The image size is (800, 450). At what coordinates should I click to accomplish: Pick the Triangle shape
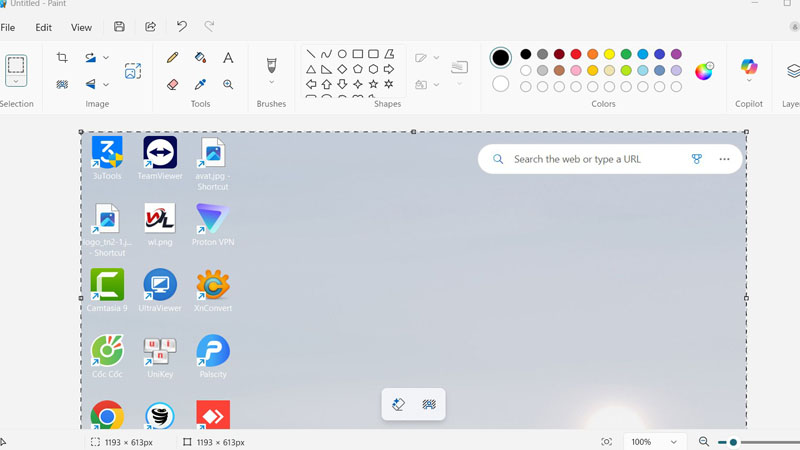coord(311,69)
